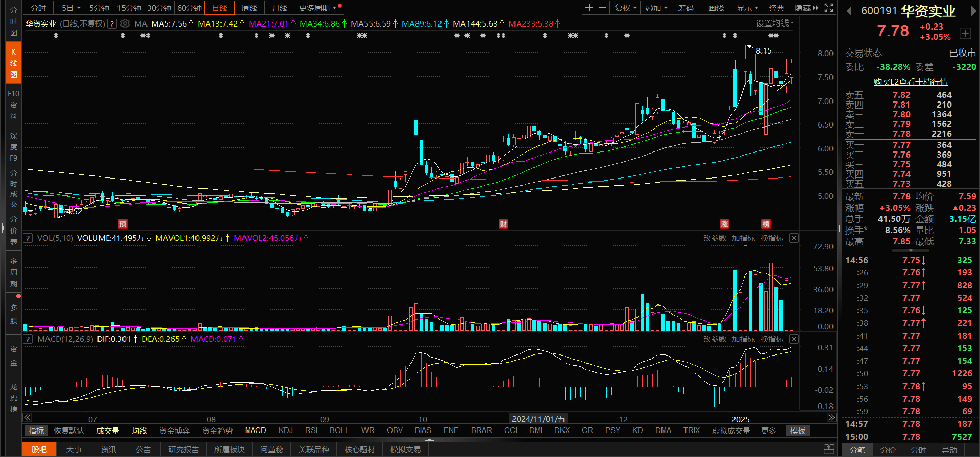Select K线图 in the left sidebar

pos(13,63)
